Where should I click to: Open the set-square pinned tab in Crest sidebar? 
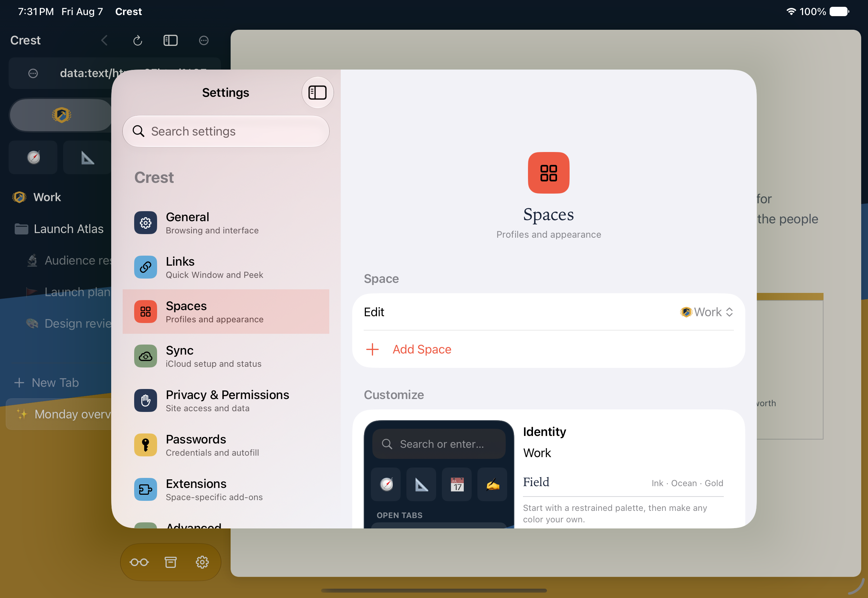(x=87, y=158)
